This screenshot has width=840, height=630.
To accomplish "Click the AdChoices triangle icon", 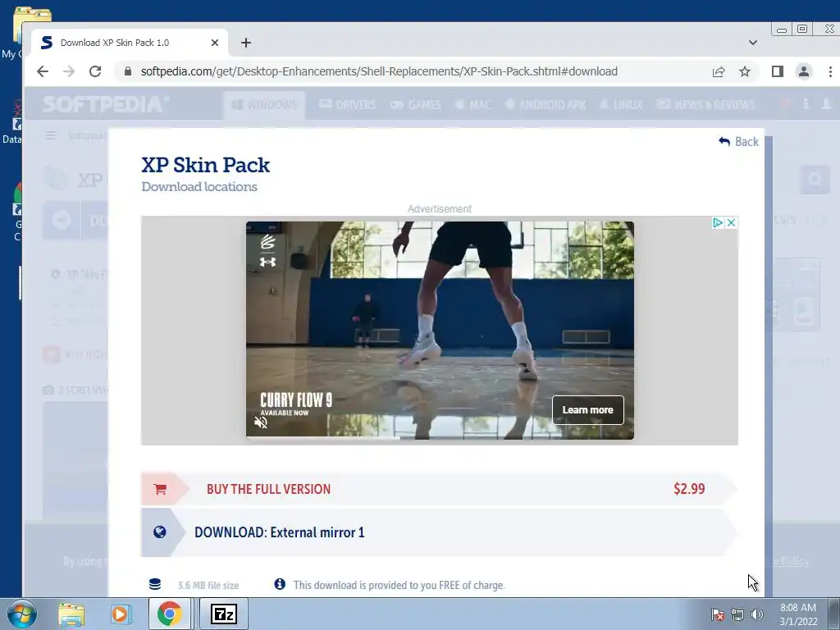I will click(718, 222).
